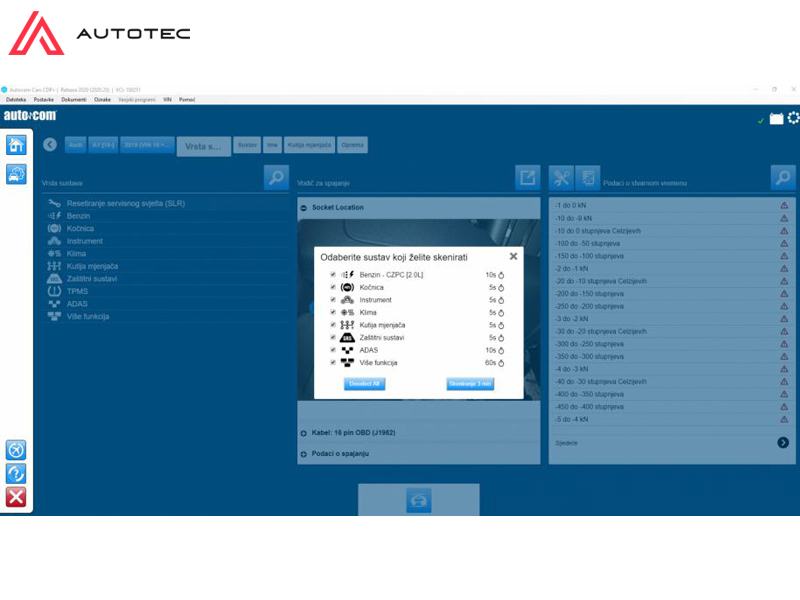Start scan with the Skeniranje button
The image size is (800, 600).
470,384
